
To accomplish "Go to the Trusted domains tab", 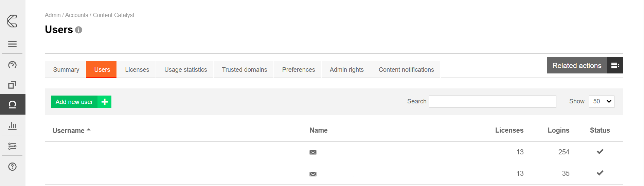I will pos(244,70).
